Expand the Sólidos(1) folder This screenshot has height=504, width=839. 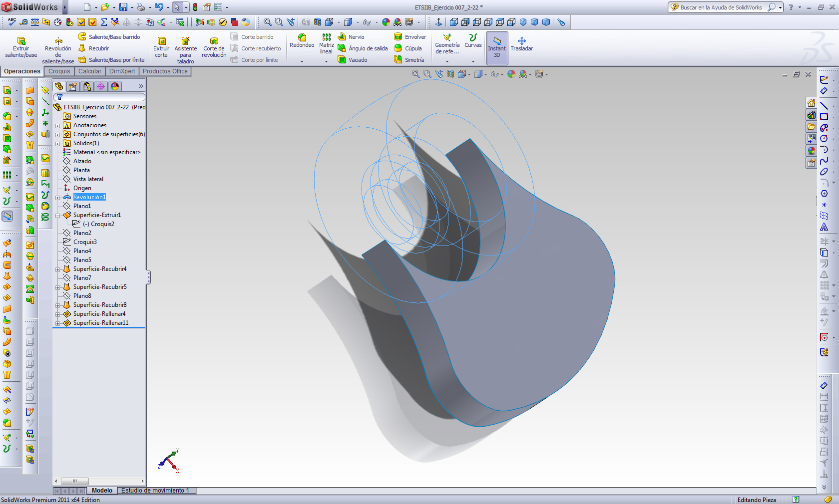coord(58,144)
